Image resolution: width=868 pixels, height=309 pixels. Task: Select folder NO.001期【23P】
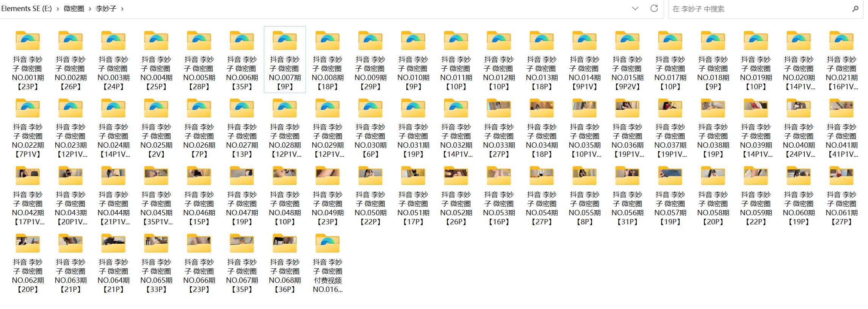[28, 60]
